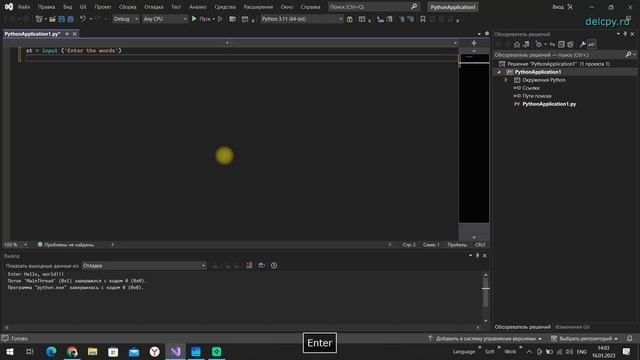The height and width of the screenshot is (360, 640).
Task: Open File Explorer from the taskbar
Action: click(93, 351)
